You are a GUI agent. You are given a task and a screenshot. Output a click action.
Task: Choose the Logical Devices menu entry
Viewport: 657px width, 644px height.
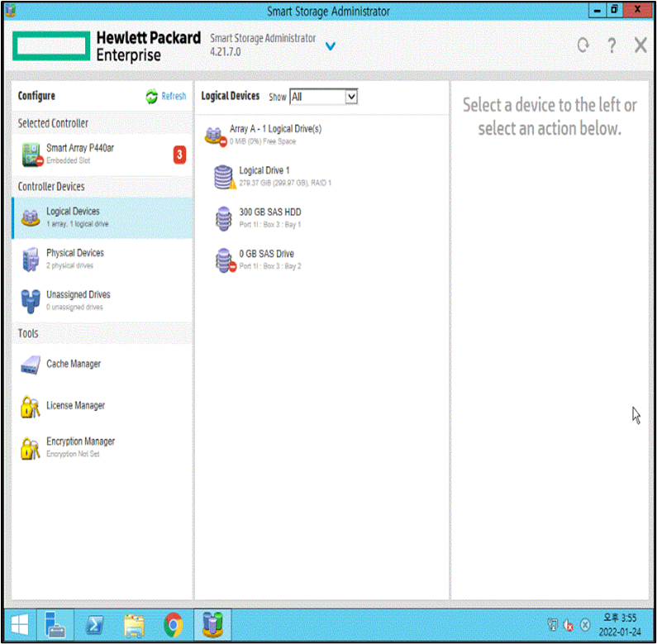[x=102, y=217]
